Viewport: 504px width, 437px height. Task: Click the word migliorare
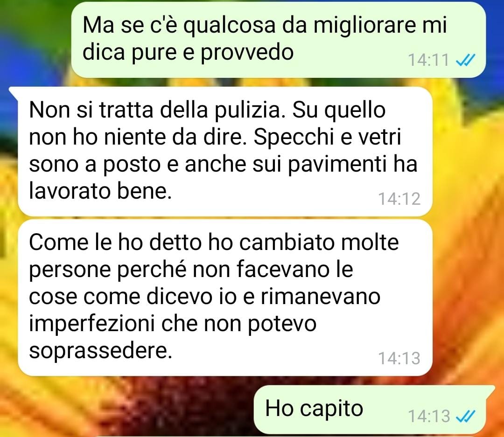(364, 25)
